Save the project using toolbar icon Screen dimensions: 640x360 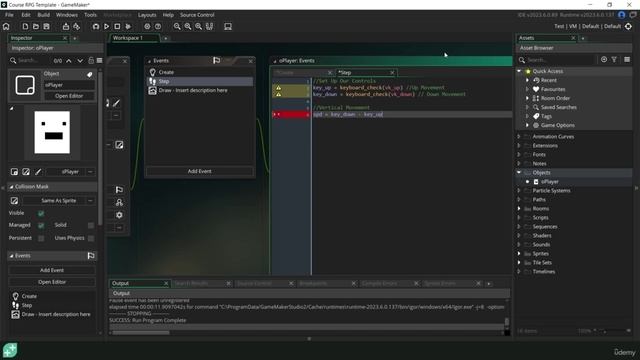click(47, 27)
